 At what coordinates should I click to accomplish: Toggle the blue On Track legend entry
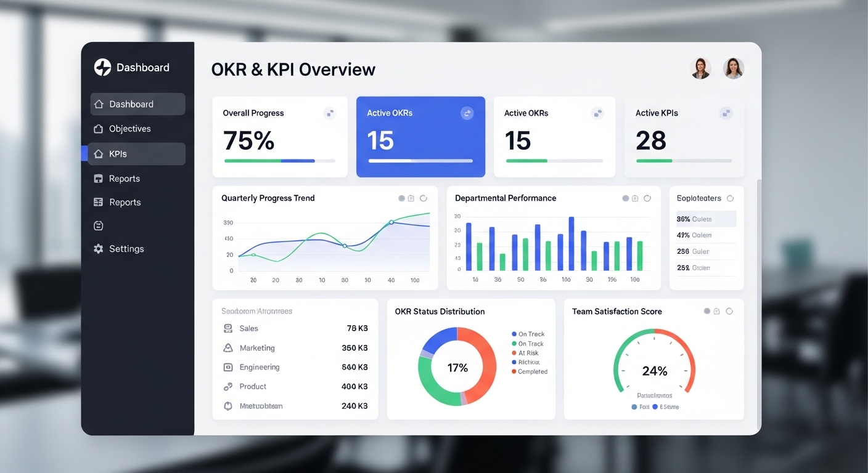click(528, 334)
